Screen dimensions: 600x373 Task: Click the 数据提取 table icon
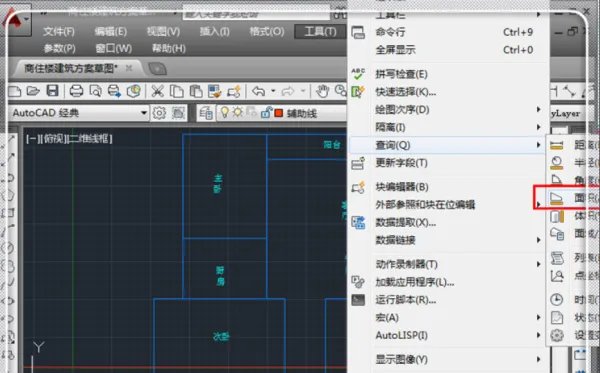point(358,223)
